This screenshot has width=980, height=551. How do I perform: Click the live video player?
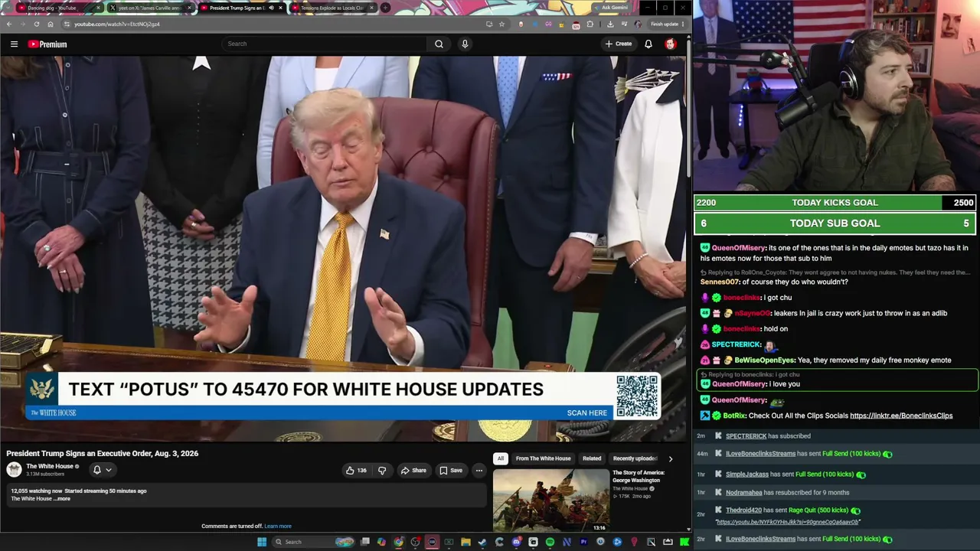[x=343, y=249]
